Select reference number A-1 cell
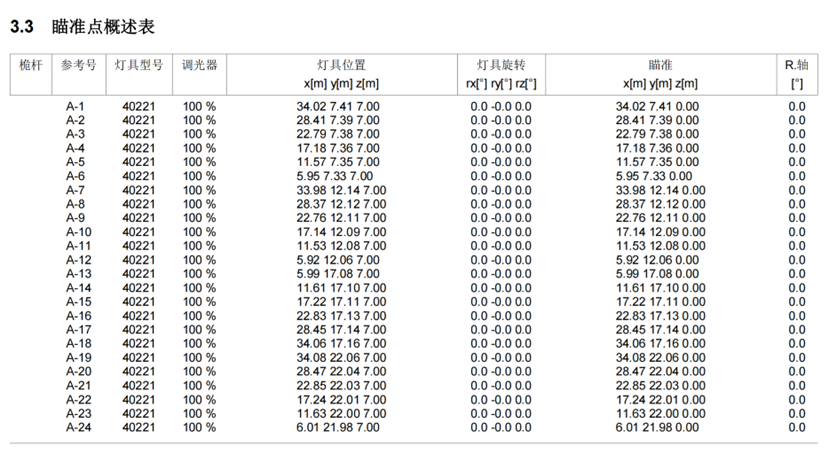The width and height of the screenshot is (829, 470). [76, 106]
